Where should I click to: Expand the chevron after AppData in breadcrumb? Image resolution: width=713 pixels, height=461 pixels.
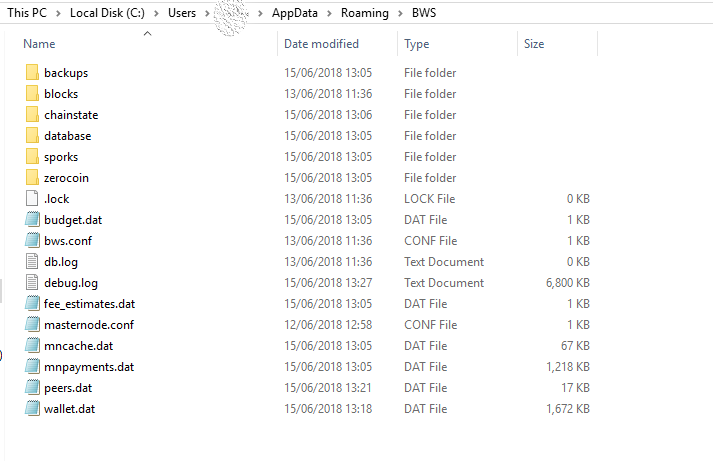tap(329, 13)
